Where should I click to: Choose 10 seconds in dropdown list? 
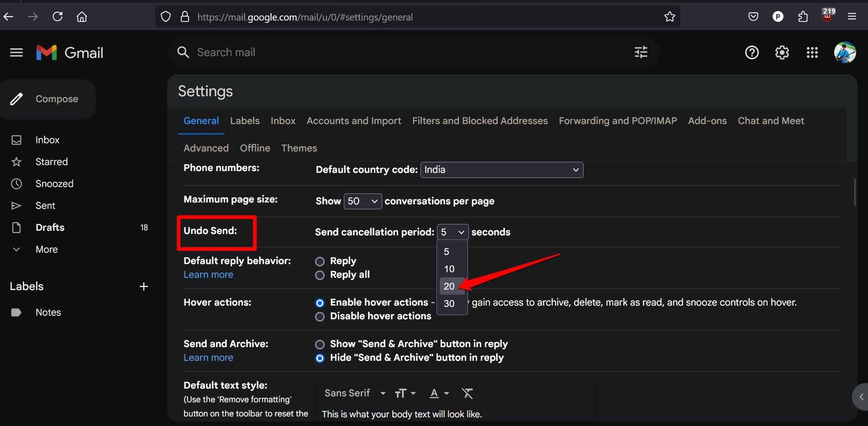tap(452, 269)
